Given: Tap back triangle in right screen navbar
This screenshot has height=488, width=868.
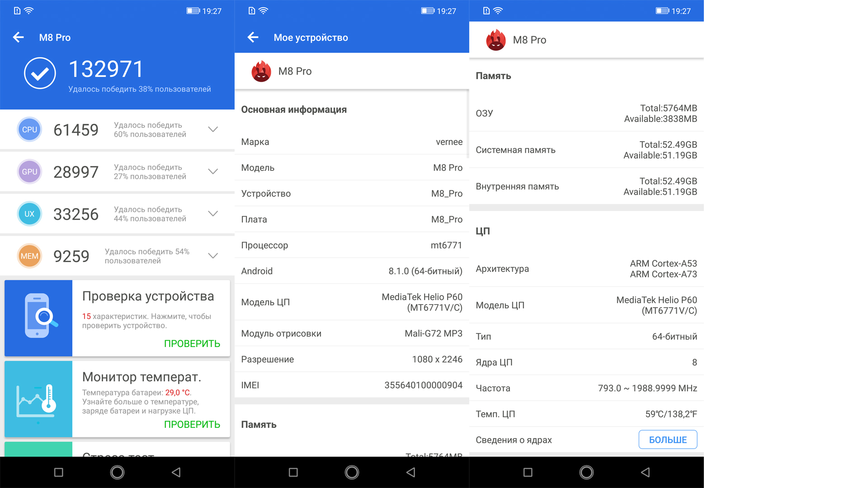Looking at the screenshot, I should (x=646, y=472).
